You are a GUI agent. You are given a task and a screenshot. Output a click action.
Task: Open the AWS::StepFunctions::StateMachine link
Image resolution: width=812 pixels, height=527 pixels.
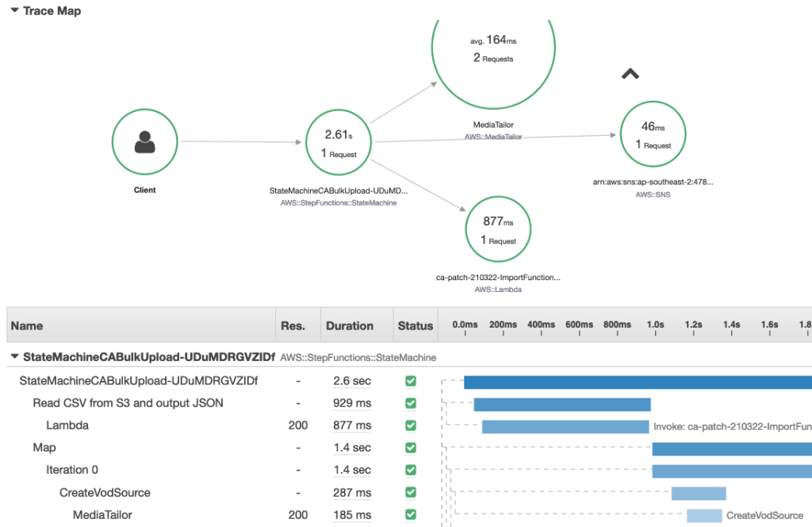[x=339, y=202]
